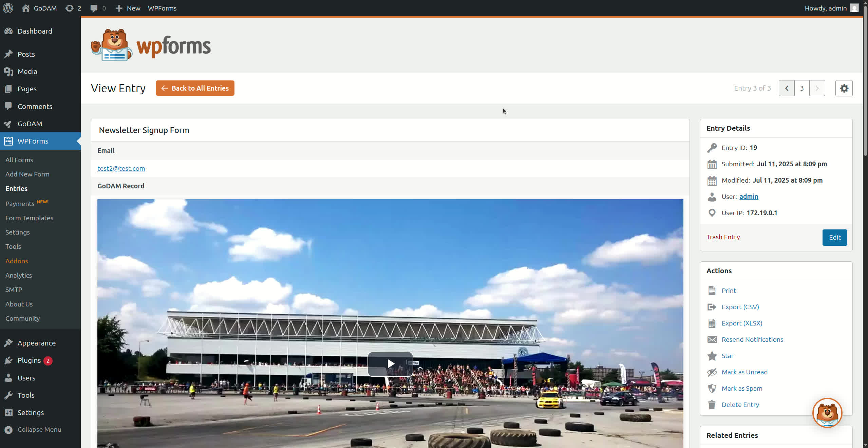The image size is (868, 448).
Task: Open the New content menu in admin bar
Action: click(x=128, y=8)
